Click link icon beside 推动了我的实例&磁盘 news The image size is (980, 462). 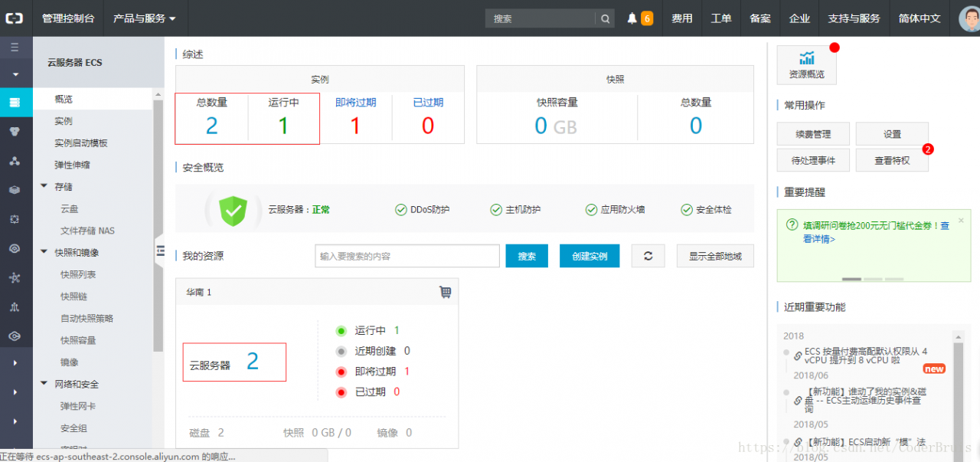pos(798,400)
